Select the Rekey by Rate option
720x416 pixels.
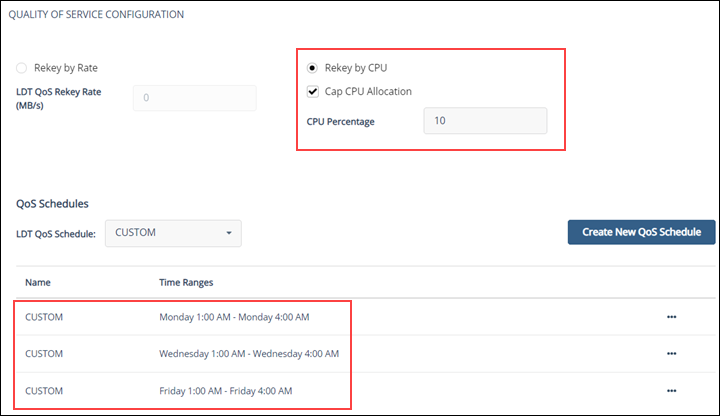(23, 68)
